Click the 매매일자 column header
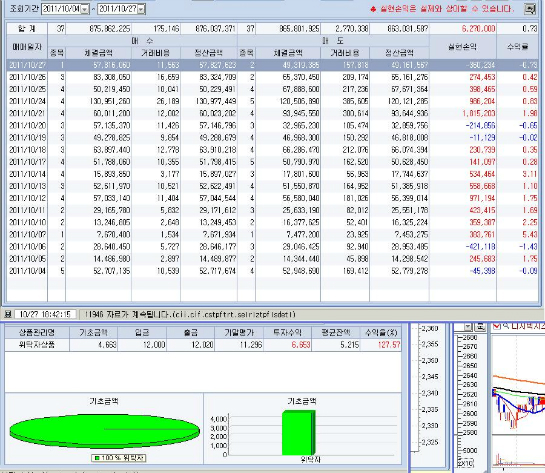Image resolution: width=545 pixels, height=473 pixels. pyautogui.click(x=27, y=47)
